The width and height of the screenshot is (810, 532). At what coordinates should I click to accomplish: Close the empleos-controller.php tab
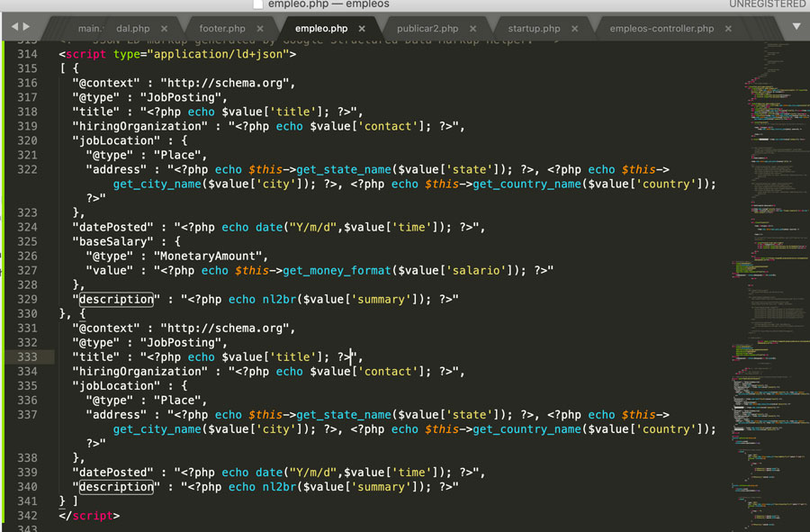[x=728, y=29]
